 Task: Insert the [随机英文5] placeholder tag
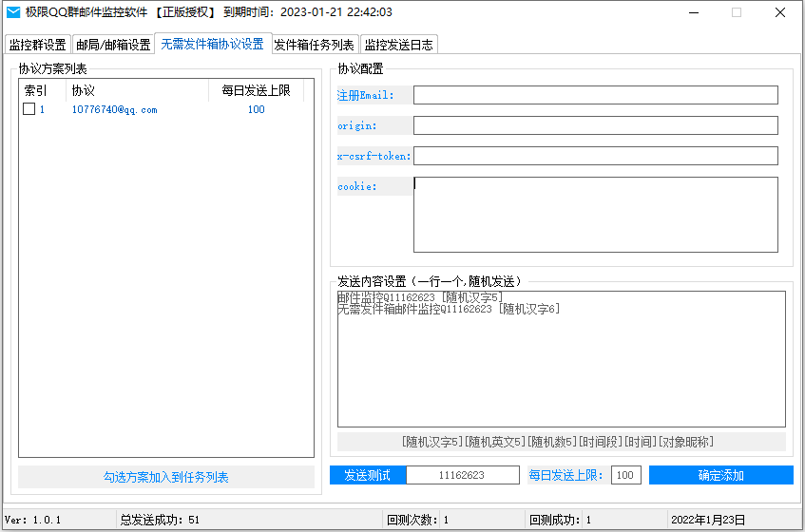tap(495, 442)
